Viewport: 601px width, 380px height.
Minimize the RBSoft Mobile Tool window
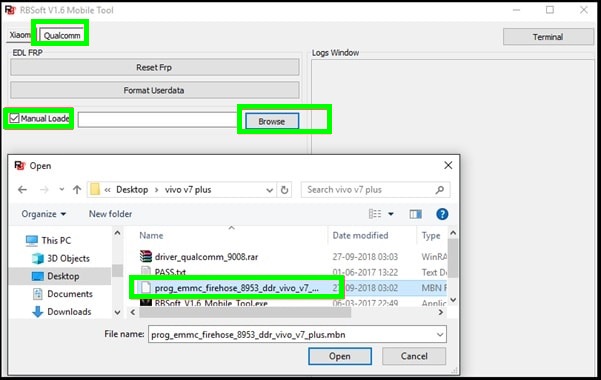517,10
